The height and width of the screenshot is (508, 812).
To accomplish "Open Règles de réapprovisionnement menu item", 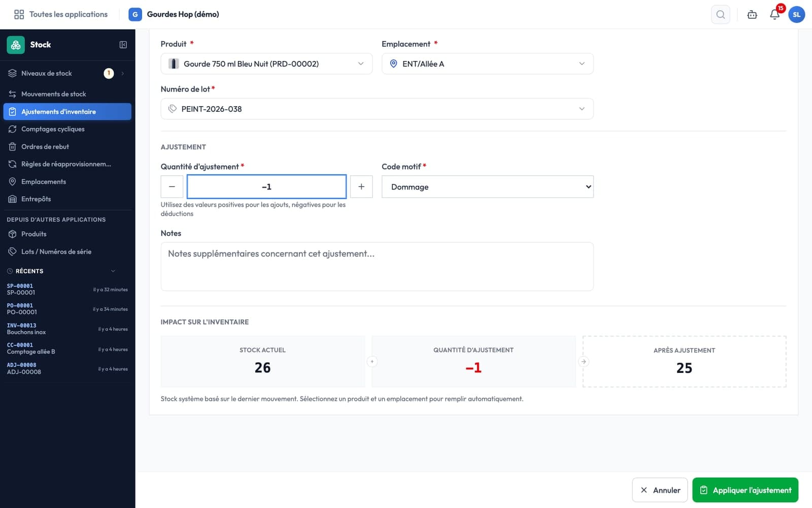I will (x=66, y=164).
